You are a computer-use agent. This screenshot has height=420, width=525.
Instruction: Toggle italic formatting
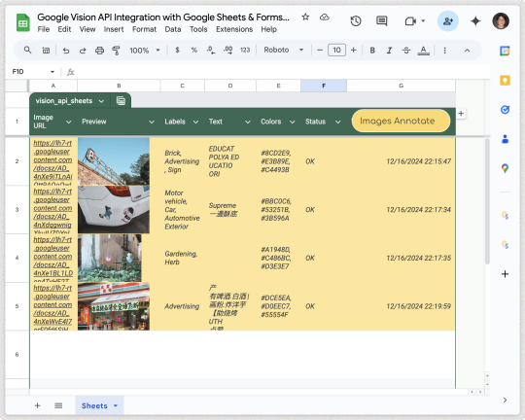point(389,51)
